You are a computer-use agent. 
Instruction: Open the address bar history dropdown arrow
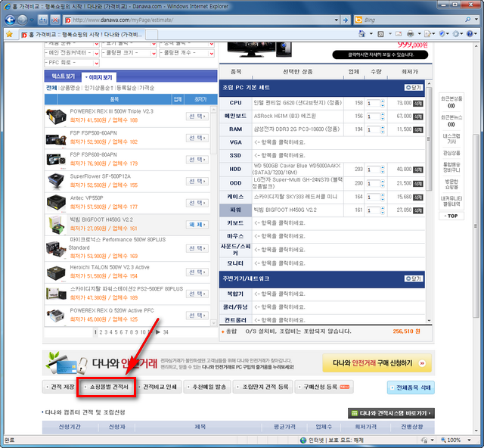coord(336,20)
